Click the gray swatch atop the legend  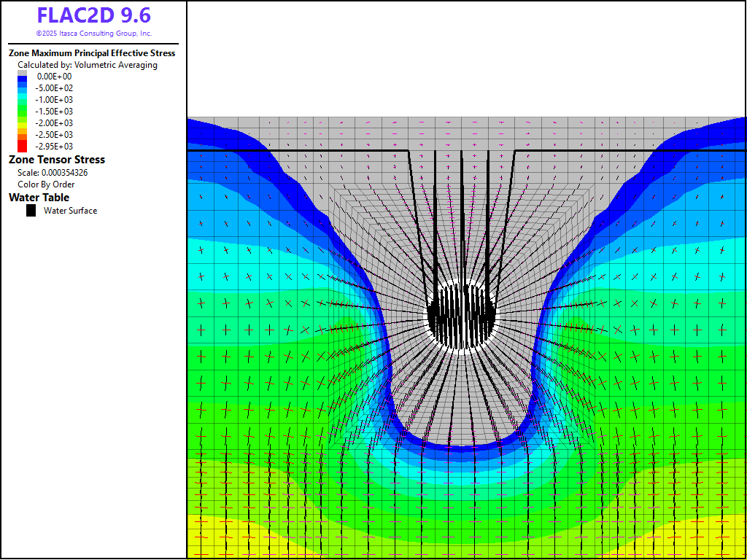[x=22, y=73]
